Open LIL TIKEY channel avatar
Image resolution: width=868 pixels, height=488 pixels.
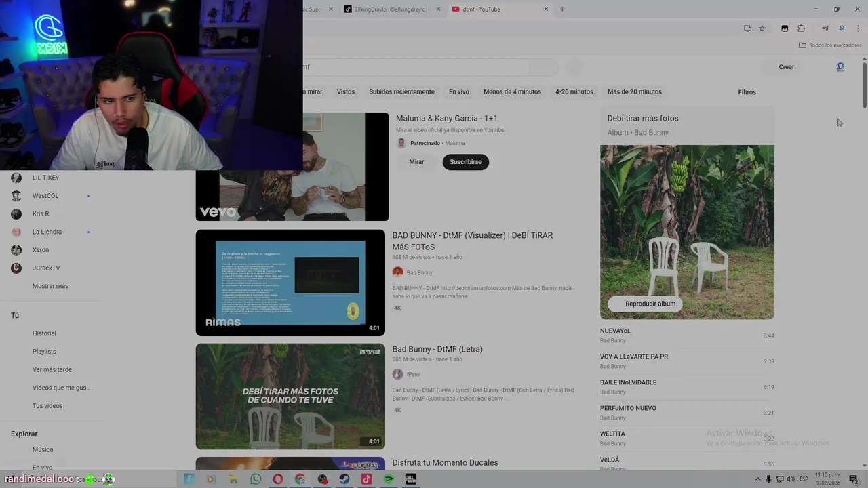pos(16,178)
